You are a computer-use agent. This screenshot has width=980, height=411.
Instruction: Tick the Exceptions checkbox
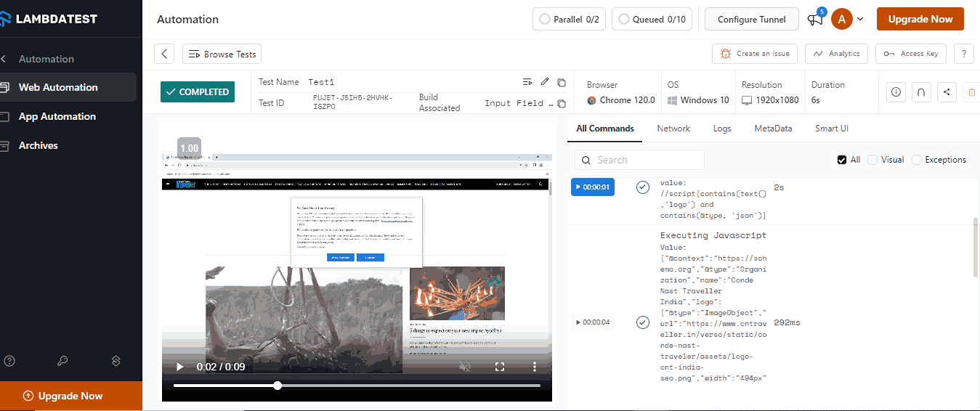click(917, 160)
